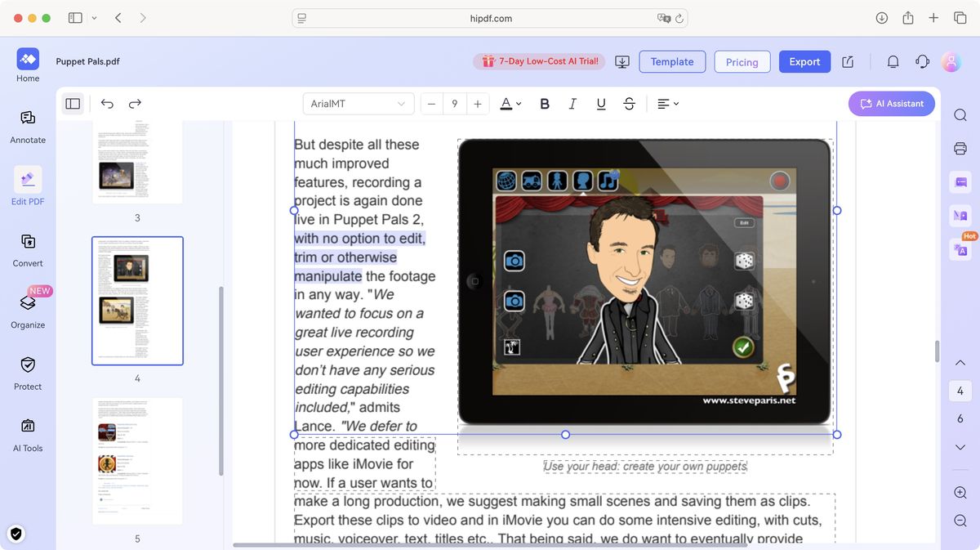Open the font color dropdown

pos(508,103)
